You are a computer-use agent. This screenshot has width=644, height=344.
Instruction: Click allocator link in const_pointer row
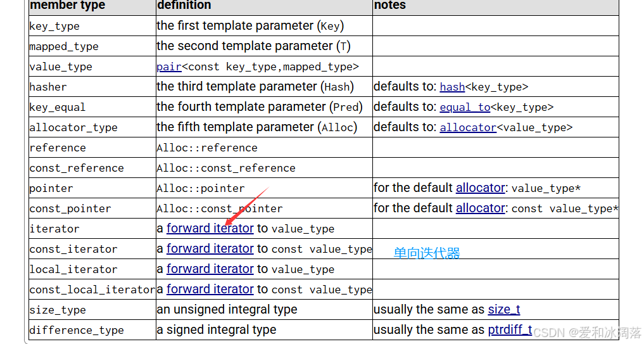coord(481,208)
